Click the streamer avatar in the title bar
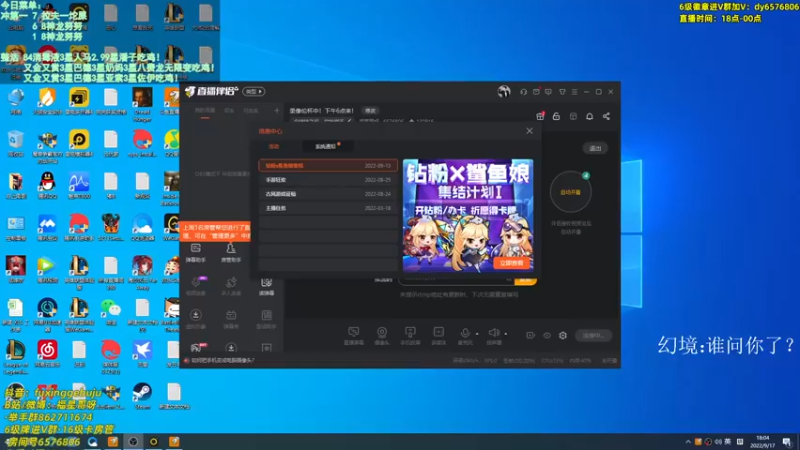The image size is (800, 450). 504,91
